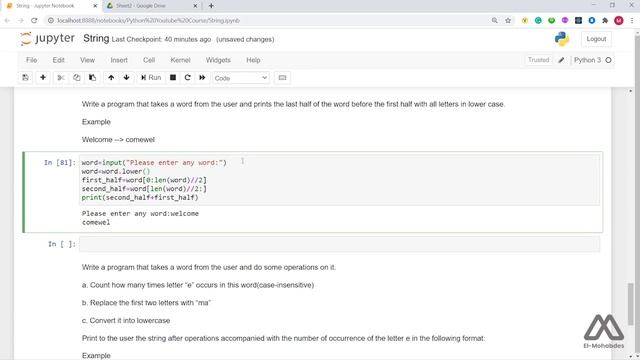The height and width of the screenshot is (360, 640).
Task: Open the extensions puzzle piece icon
Action: pyautogui.click(x=605, y=20)
